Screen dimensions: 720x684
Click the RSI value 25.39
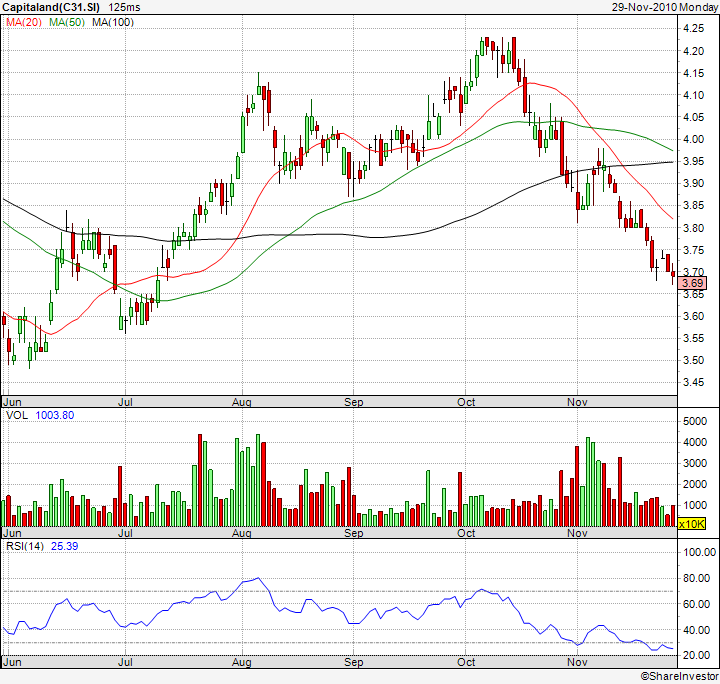tap(64, 546)
